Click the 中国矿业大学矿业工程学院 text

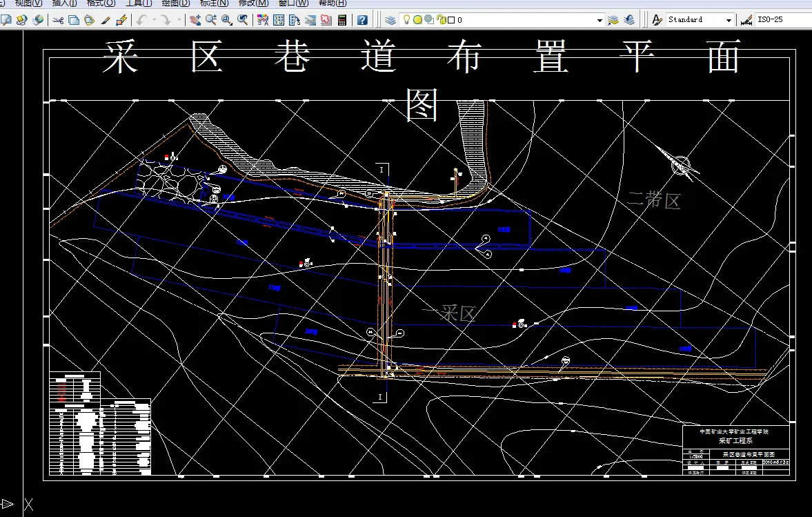coord(734,431)
